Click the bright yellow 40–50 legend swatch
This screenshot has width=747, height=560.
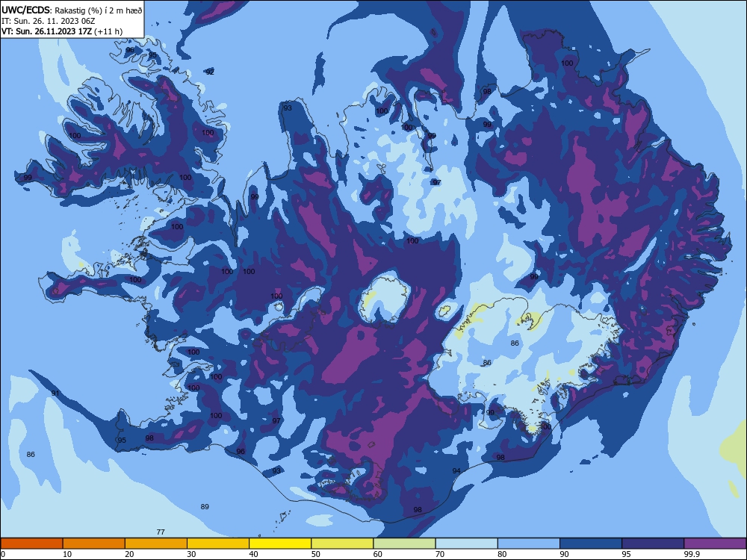pyautogui.click(x=280, y=544)
